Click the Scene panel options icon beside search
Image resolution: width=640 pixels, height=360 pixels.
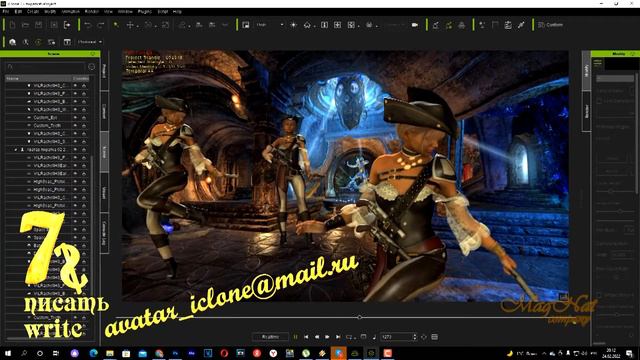click(91, 66)
